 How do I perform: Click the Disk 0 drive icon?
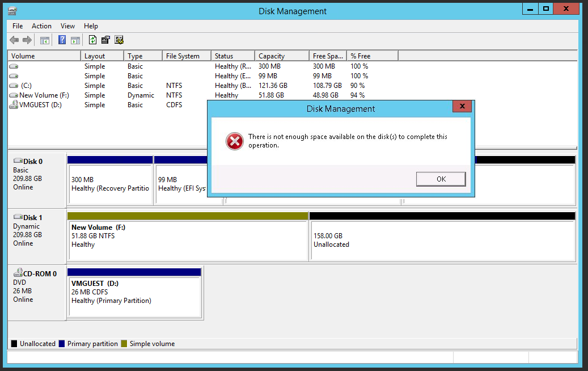coord(18,161)
